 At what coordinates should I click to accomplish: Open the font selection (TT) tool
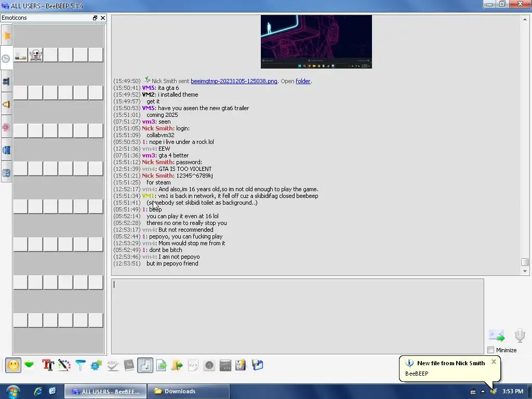[x=48, y=365]
